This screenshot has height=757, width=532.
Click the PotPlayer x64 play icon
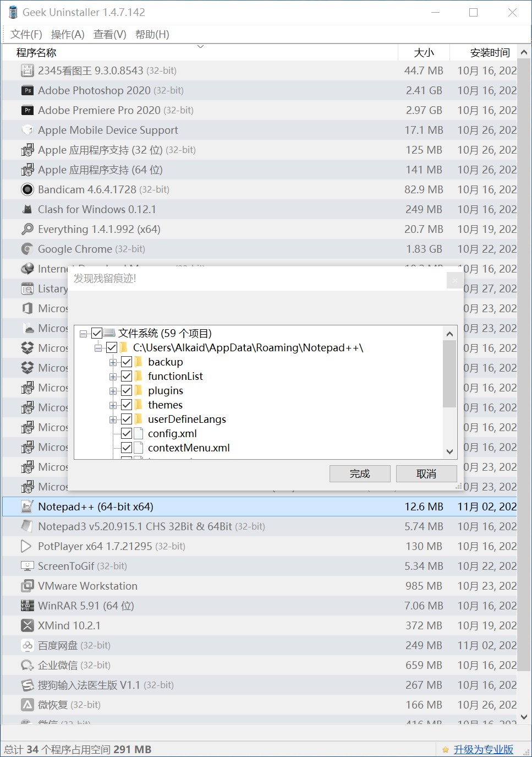click(26, 546)
